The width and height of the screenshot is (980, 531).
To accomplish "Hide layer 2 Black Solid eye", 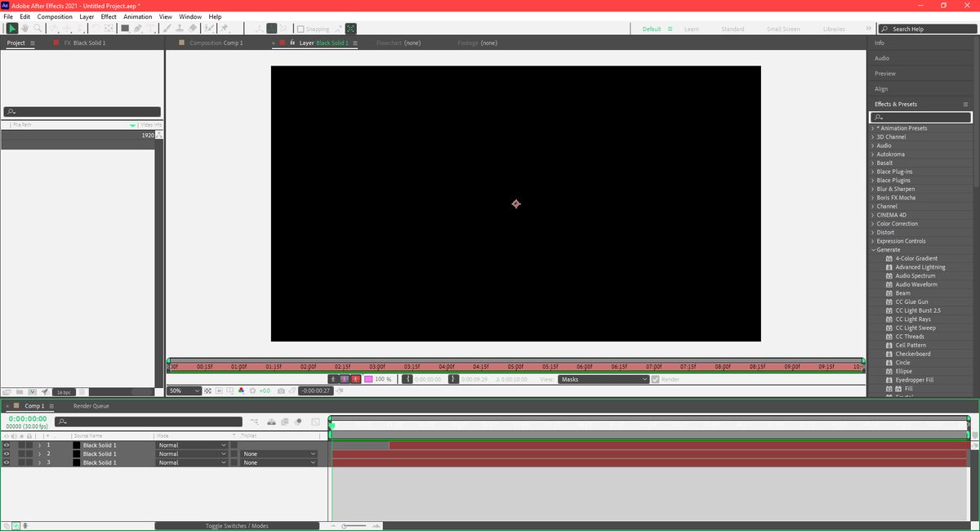I will click(7, 453).
